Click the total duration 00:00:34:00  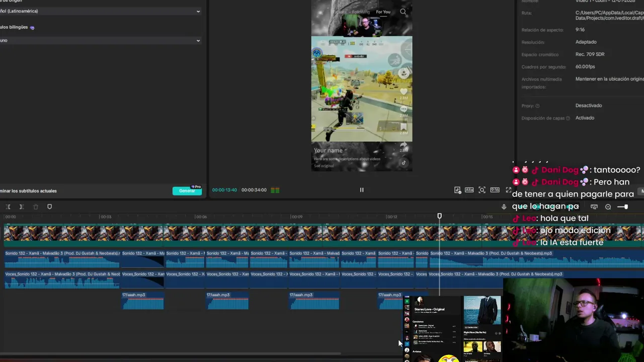[254, 190]
